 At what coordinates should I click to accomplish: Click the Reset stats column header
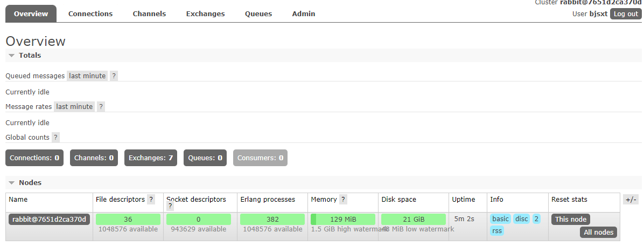pyautogui.click(x=569, y=200)
